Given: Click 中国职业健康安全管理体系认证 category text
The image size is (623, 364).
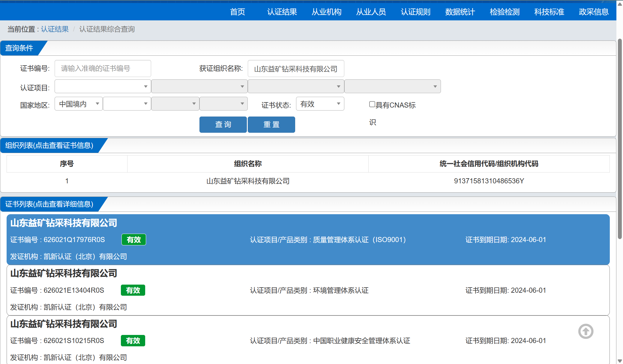Looking at the screenshot, I should pos(361,341).
